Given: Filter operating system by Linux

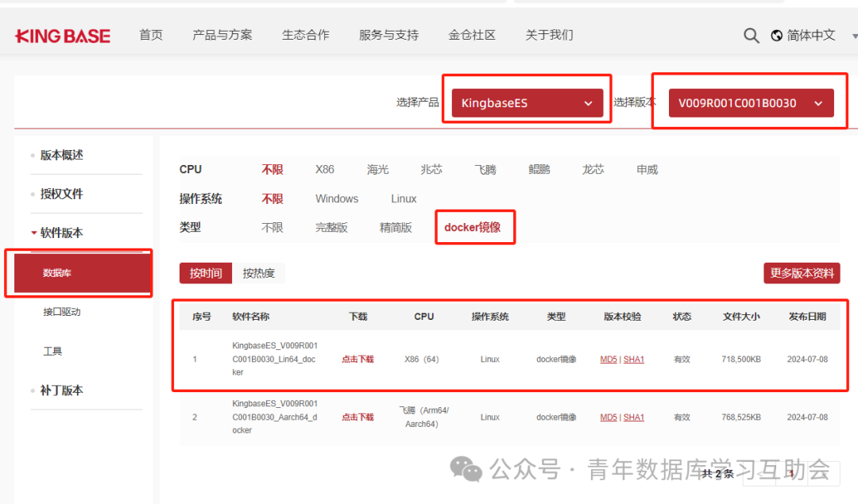Looking at the screenshot, I should [404, 199].
